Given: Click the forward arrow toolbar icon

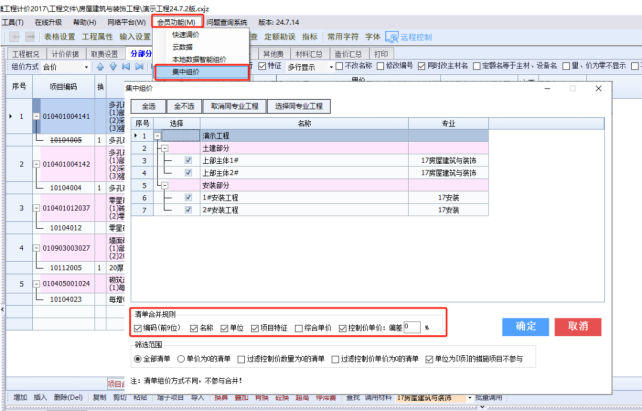Looking at the screenshot, I should point(30,37).
